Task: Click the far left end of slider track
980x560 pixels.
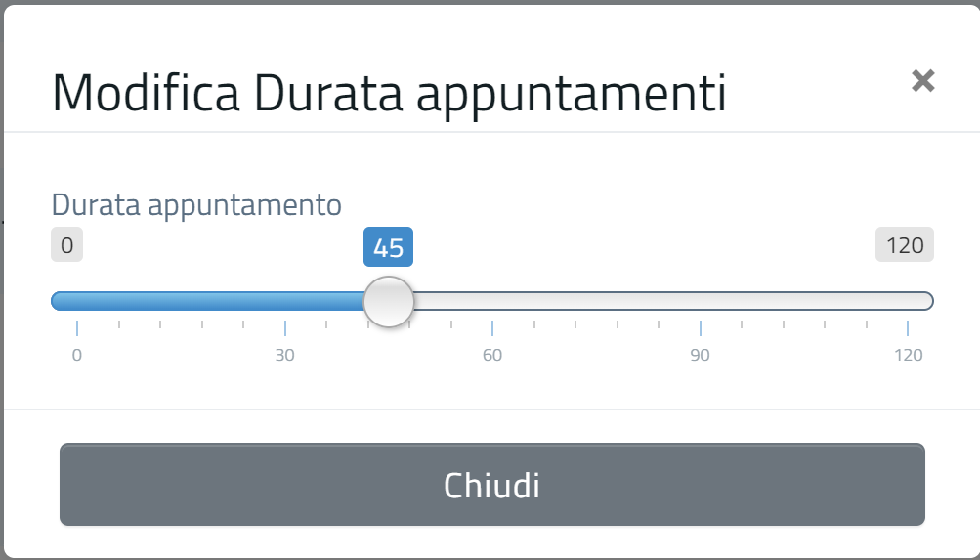Action: [x=57, y=301]
